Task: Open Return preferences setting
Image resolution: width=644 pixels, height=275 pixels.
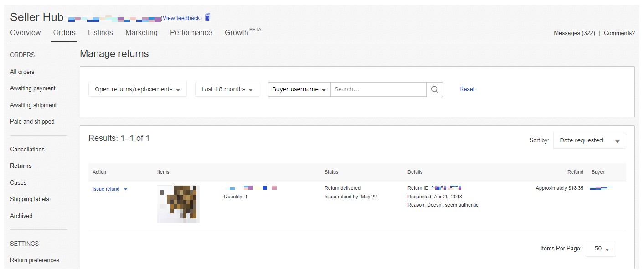Action: pyautogui.click(x=35, y=260)
